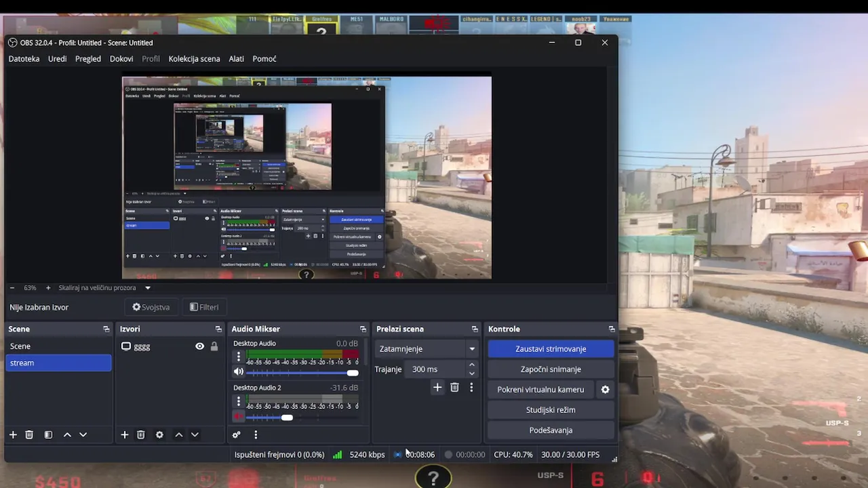Select the 'stream' scene

point(58,363)
